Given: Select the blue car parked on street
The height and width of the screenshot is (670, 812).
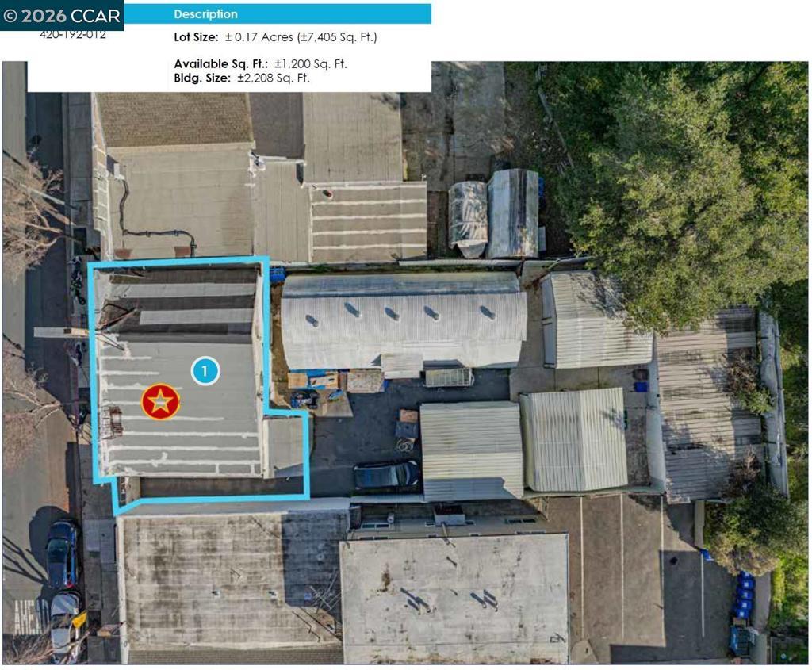Looking at the screenshot, I should tap(62, 554).
